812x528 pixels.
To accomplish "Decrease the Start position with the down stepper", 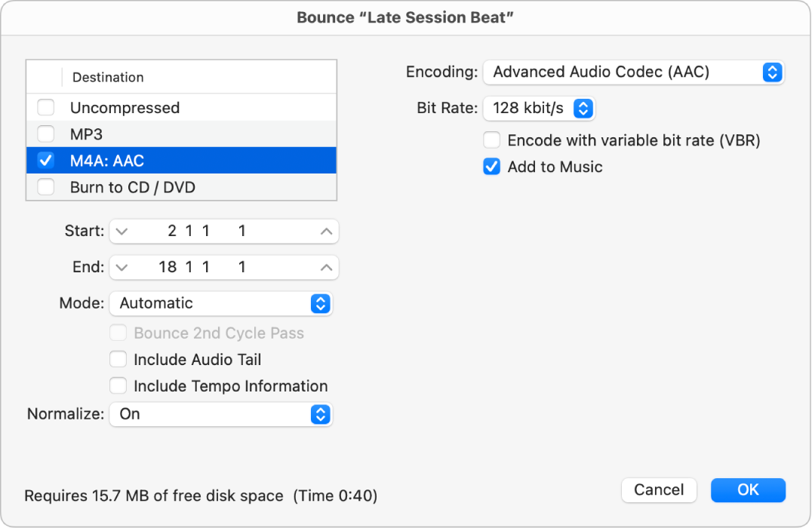I will click(x=122, y=231).
